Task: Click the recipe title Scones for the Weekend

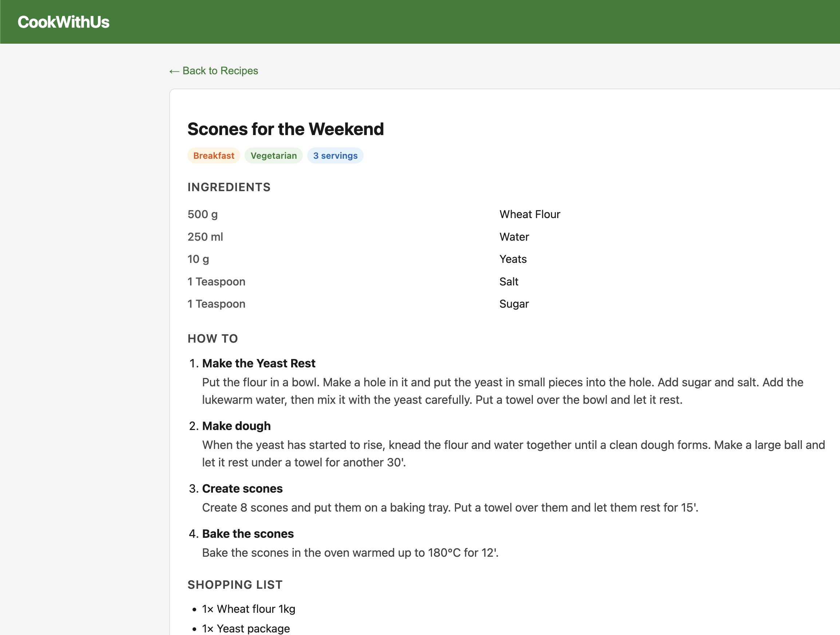Action: pos(285,129)
